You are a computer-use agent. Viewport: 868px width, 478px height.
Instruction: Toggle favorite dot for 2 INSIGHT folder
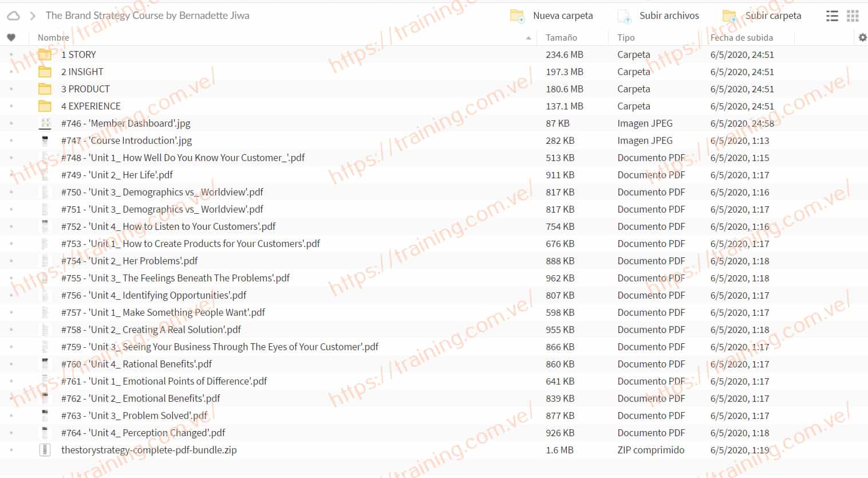pyautogui.click(x=11, y=72)
